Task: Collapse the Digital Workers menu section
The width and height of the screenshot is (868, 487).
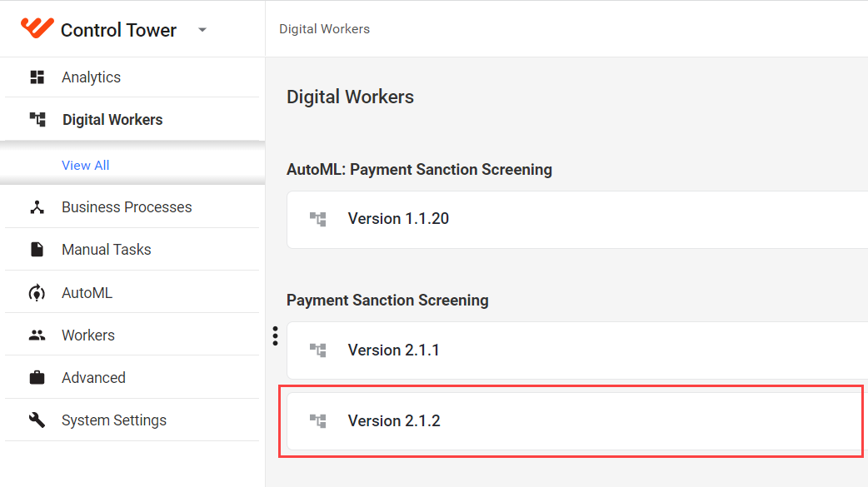Action: point(132,119)
